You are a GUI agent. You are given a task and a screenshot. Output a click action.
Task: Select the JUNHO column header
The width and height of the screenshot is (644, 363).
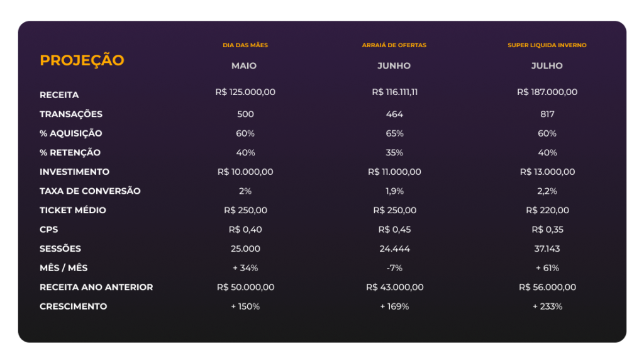[x=394, y=65]
